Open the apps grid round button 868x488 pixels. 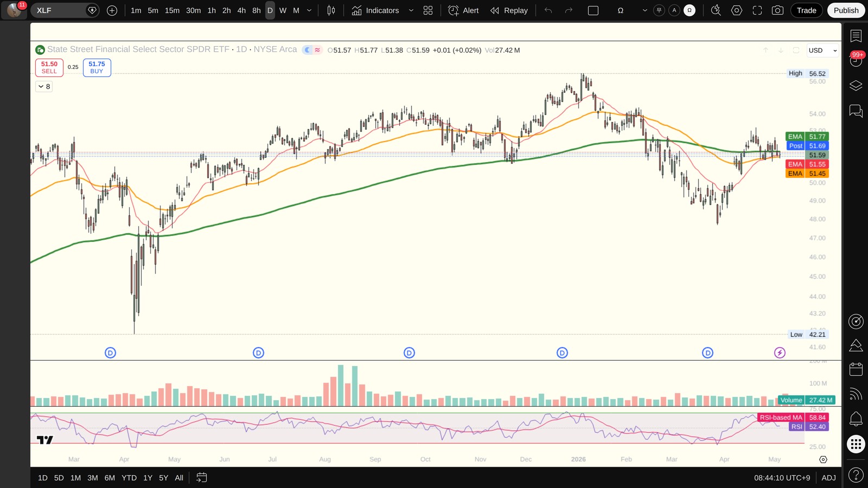pyautogui.click(x=856, y=444)
